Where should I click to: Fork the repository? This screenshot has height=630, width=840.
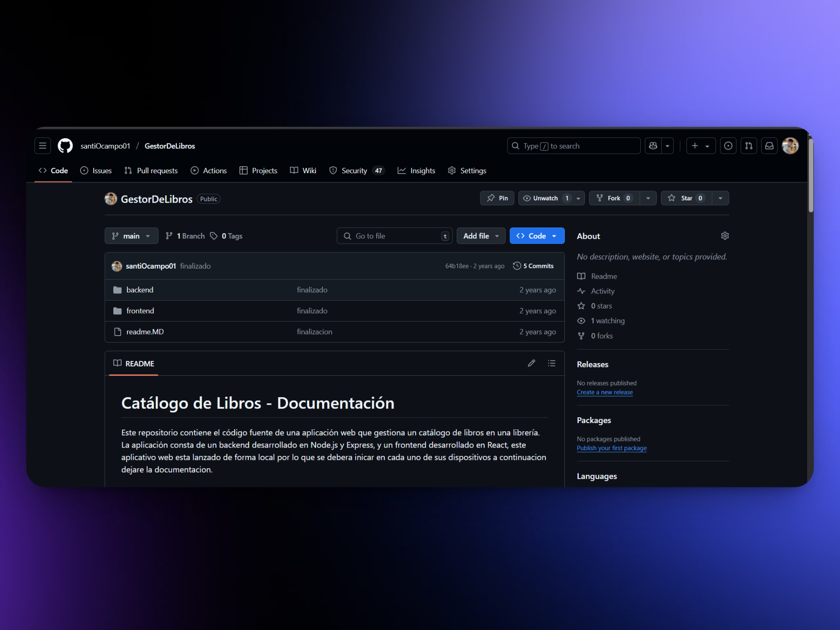(x=614, y=198)
